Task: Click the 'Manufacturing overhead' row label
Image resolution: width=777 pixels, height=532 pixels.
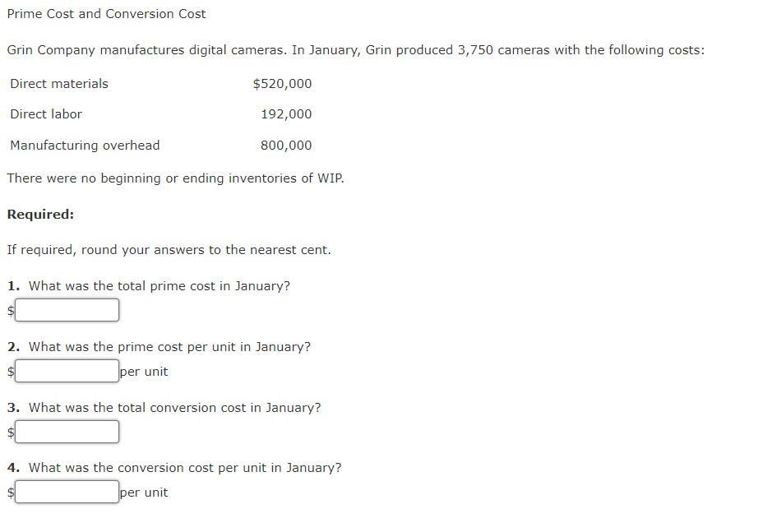Action: (85, 146)
